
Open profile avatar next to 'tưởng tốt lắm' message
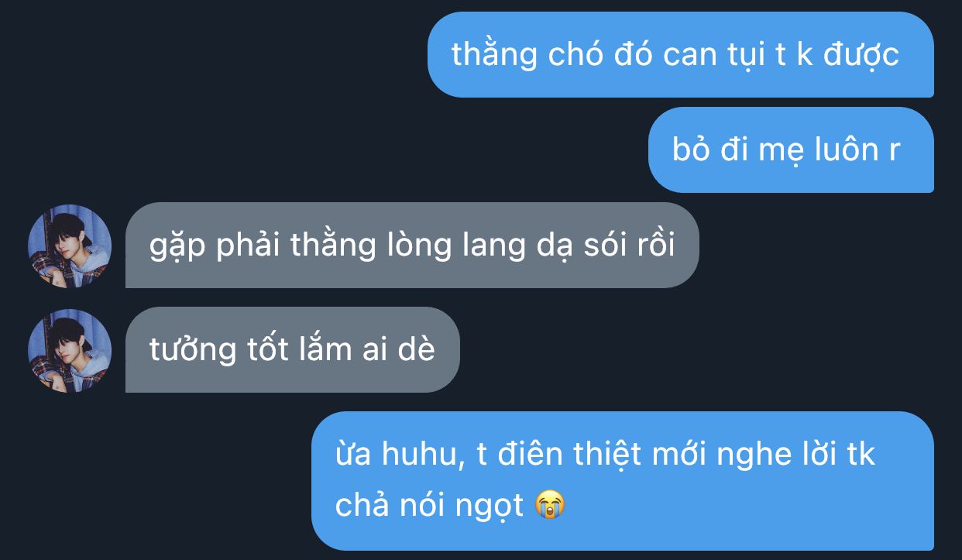coord(70,350)
